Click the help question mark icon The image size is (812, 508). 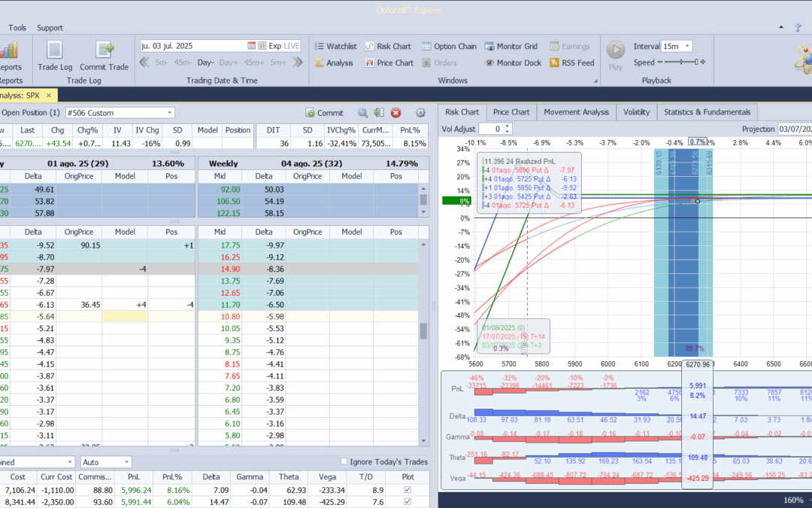(x=798, y=28)
